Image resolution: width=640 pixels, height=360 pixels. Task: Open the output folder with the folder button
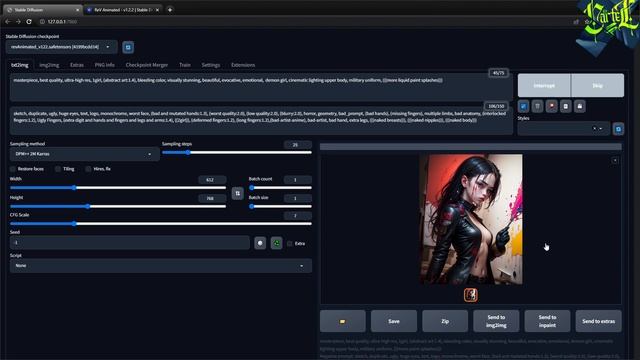[342, 321]
